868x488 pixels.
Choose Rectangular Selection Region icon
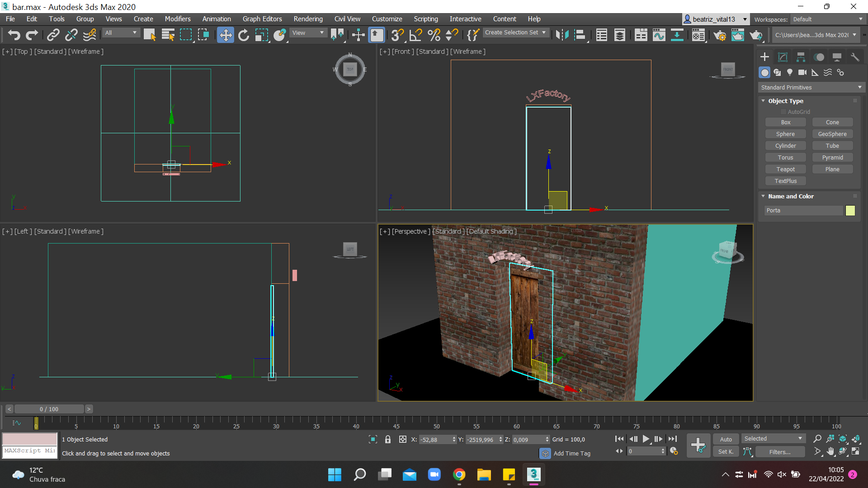point(186,35)
